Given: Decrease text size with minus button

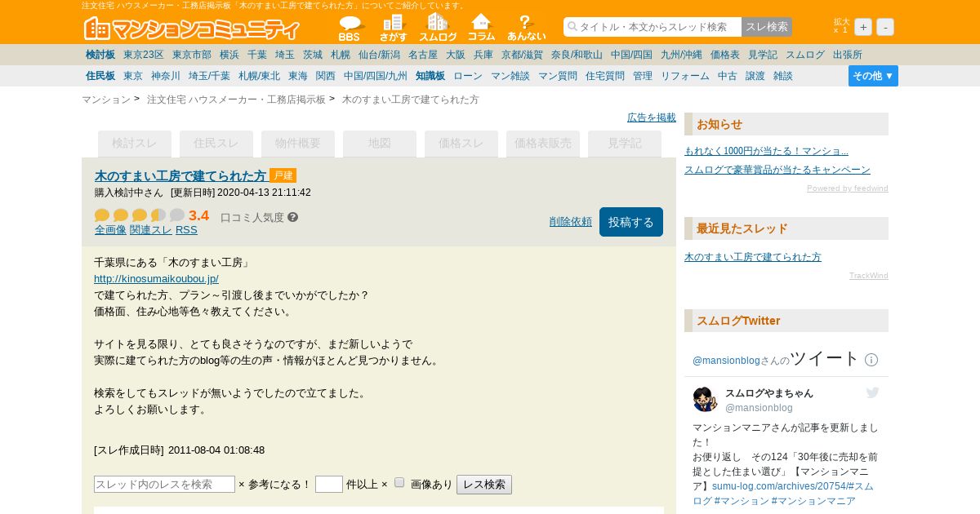Looking at the screenshot, I should pyautogui.click(x=885, y=27).
